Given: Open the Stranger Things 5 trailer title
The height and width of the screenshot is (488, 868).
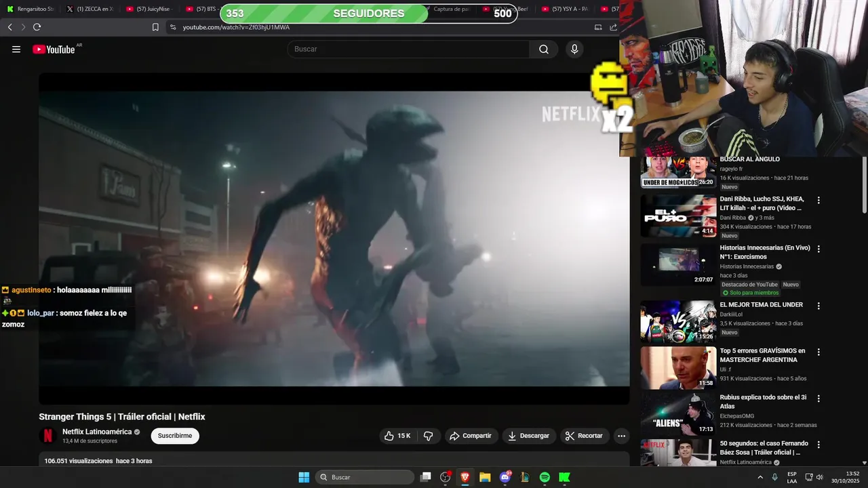Looking at the screenshot, I should tap(122, 417).
